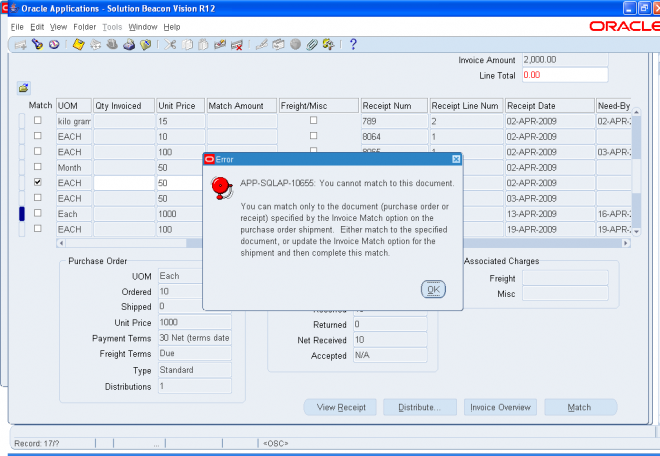Uncheck the ticked Match box, EACH 50 row

pyautogui.click(x=38, y=182)
